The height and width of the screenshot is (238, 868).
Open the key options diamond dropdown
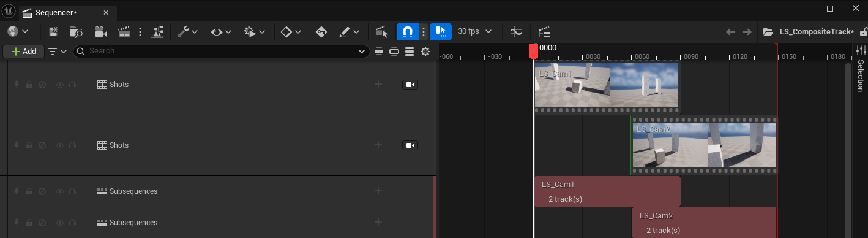tap(291, 31)
